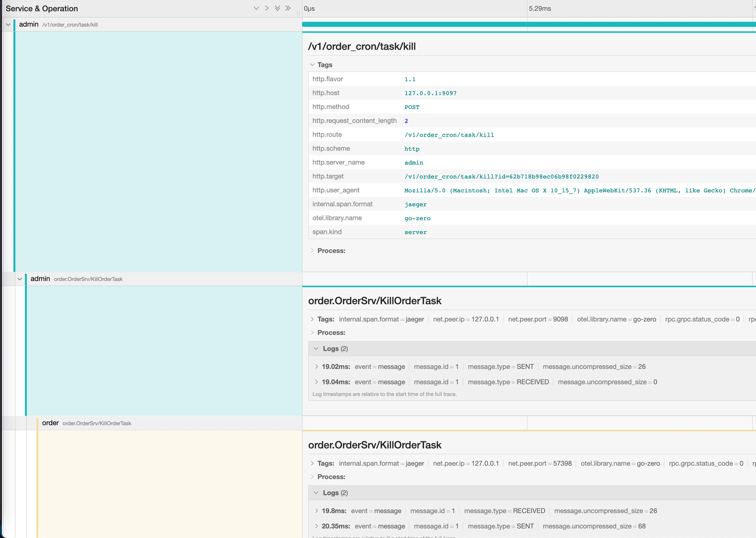This screenshot has width=756, height=538.
Task: Click the /v1/order_cron/task/kill detail title
Action: [x=362, y=46]
